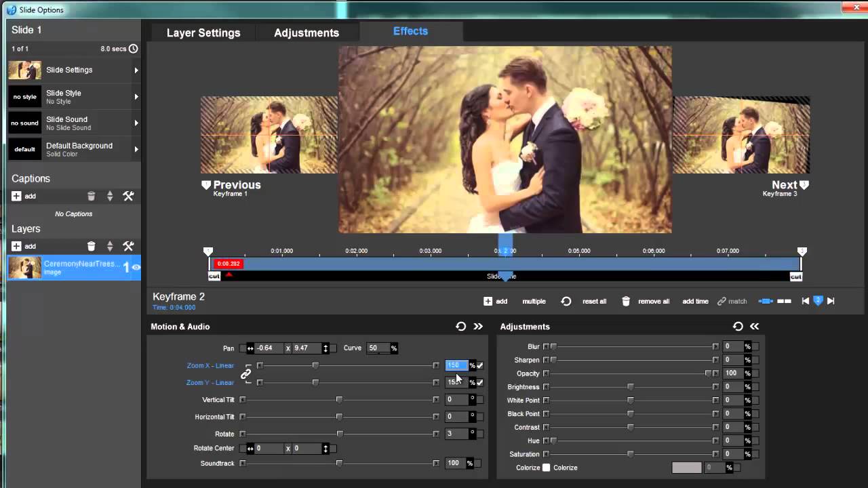Click the Pan Y stepper arrows
The height and width of the screenshot is (488, 868).
pos(325,348)
